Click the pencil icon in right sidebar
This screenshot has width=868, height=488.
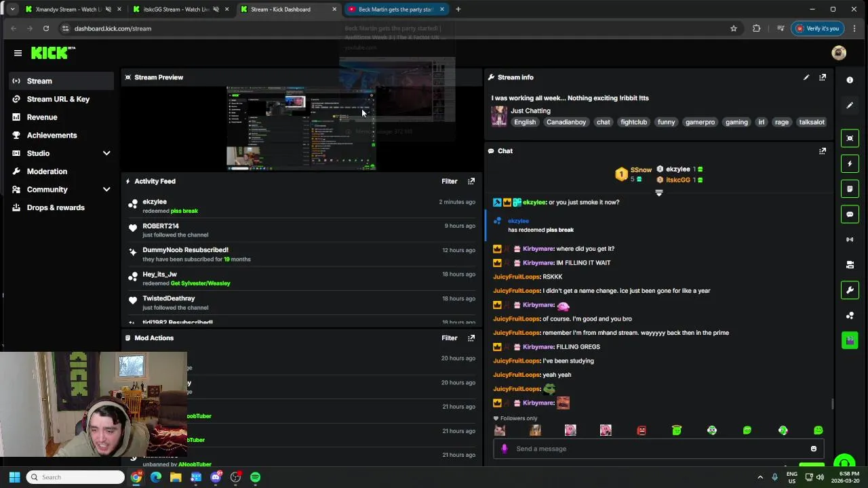pos(850,105)
